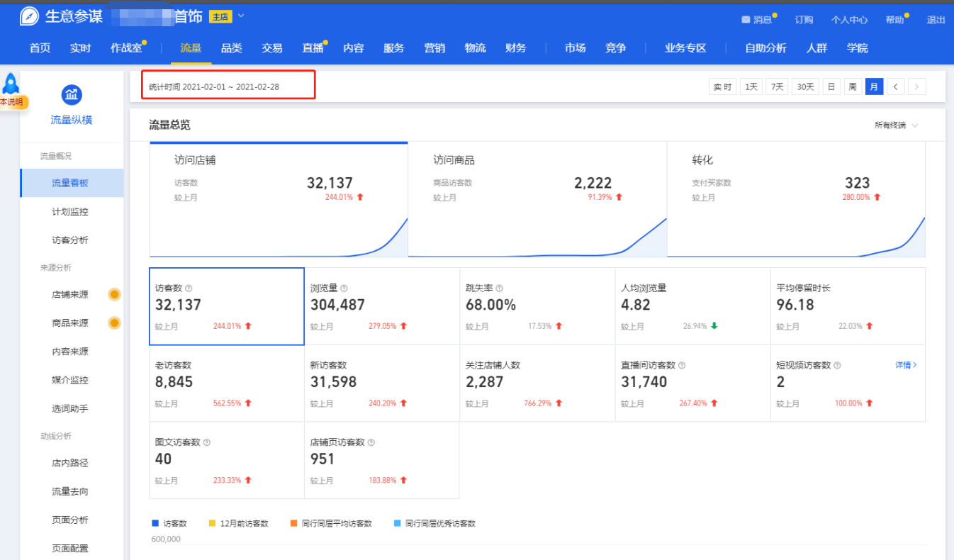Screen dimensions: 954x560
Task: Go to the next period arrow
Action: tap(917, 86)
